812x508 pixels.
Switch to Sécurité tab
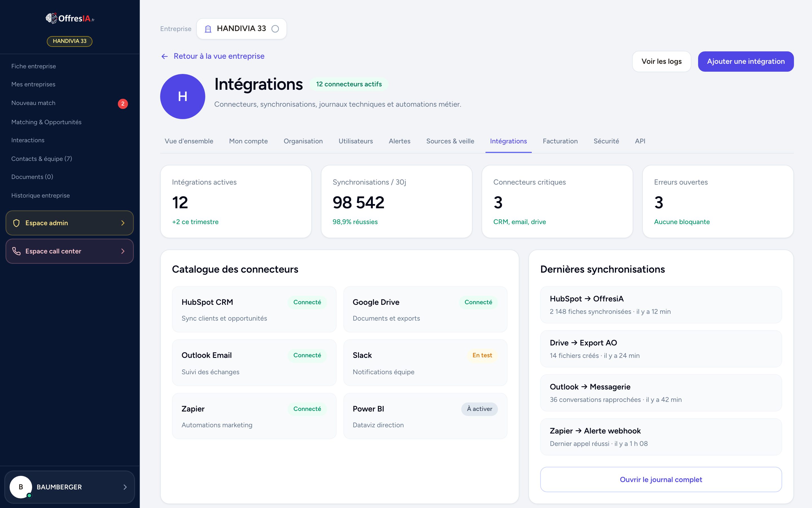click(606, 141)
